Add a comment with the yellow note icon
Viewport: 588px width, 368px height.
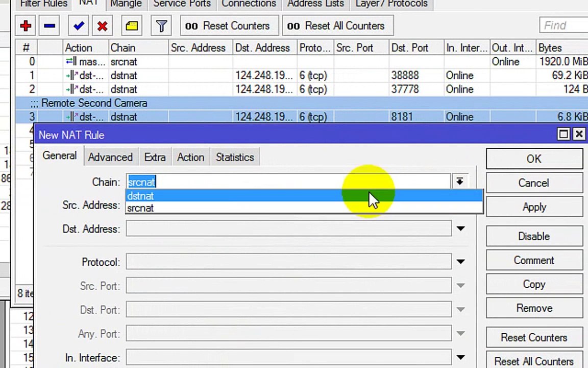[132, 26]
